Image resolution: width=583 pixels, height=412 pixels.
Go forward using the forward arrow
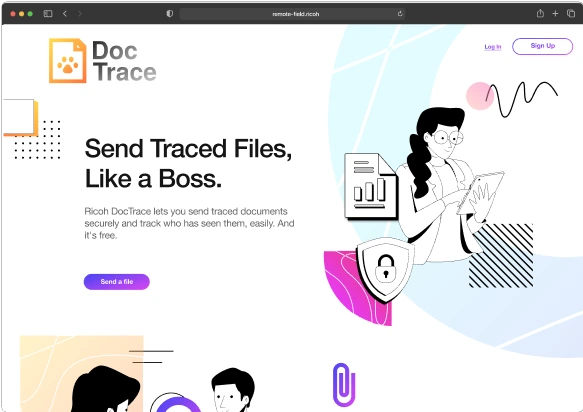(x=80, y=14)
